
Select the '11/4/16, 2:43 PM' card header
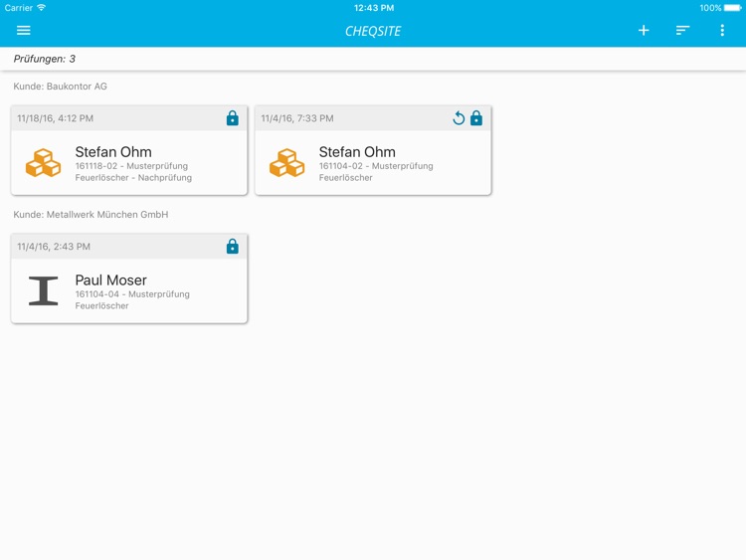pos(129,247)
